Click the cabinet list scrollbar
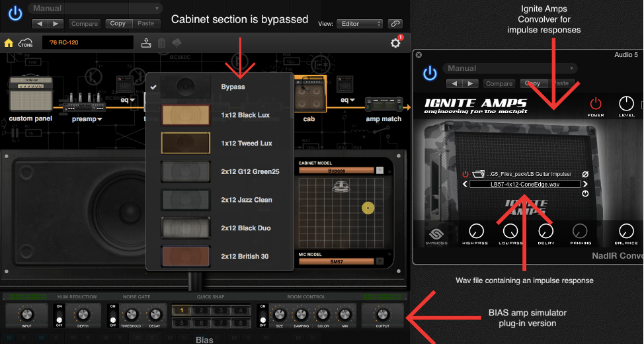This screenshot has width=644, height=344. point(292,97)
